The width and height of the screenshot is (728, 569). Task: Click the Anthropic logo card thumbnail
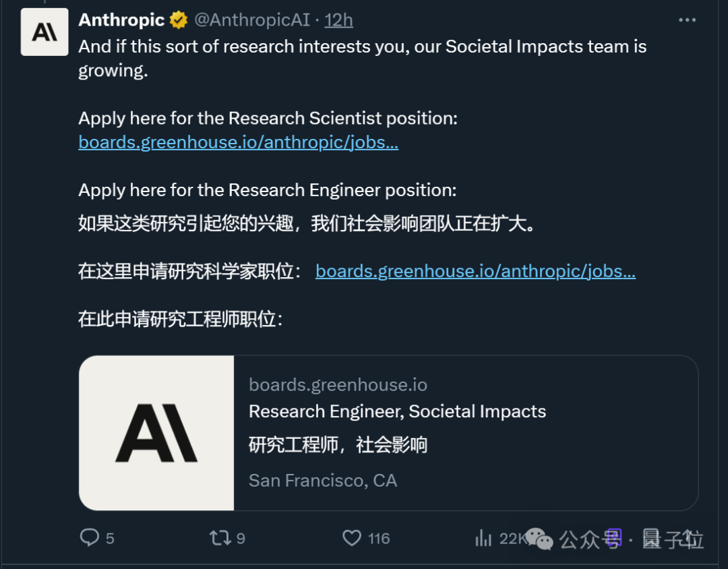[156, 433]
